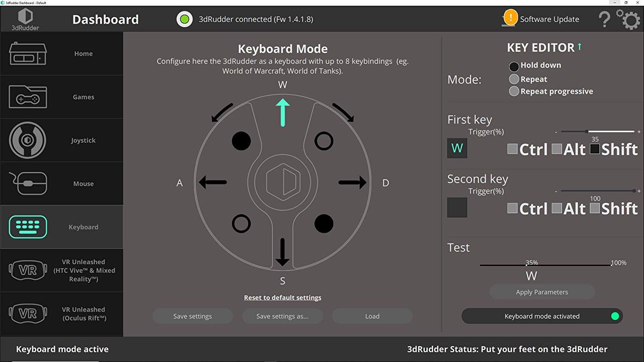Screen dimensions: 644x362
Task: Click green 3dRudder connected status indicator
Action: (x=185, y=19)
